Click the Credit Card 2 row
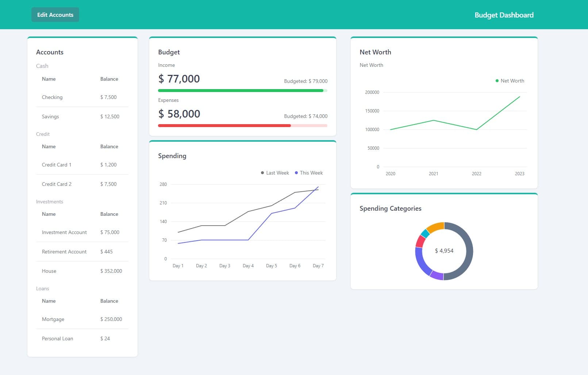Viewport: 588px width, 375px height. 82,184
